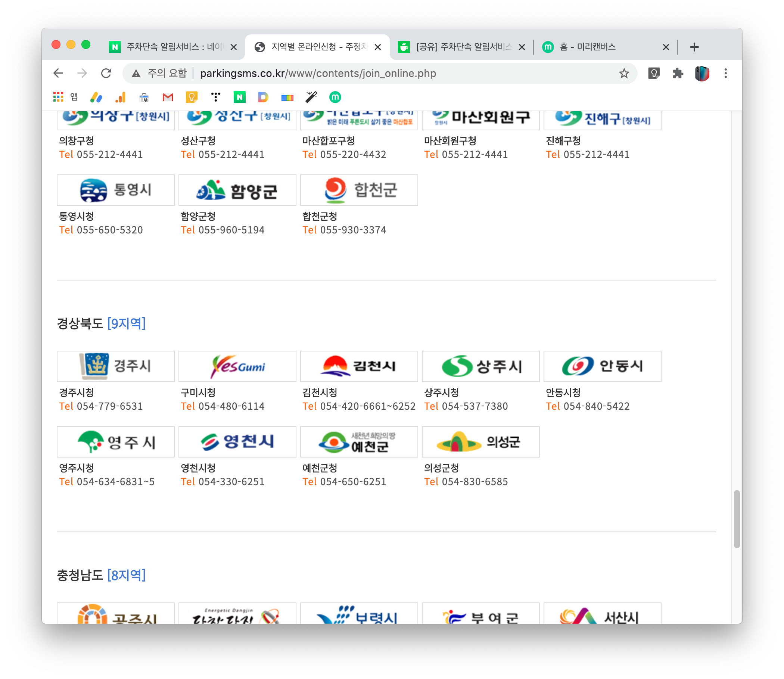Bookmark this page with the star icon
This screenshot has width=784, height=679.
tap(624, 73)
